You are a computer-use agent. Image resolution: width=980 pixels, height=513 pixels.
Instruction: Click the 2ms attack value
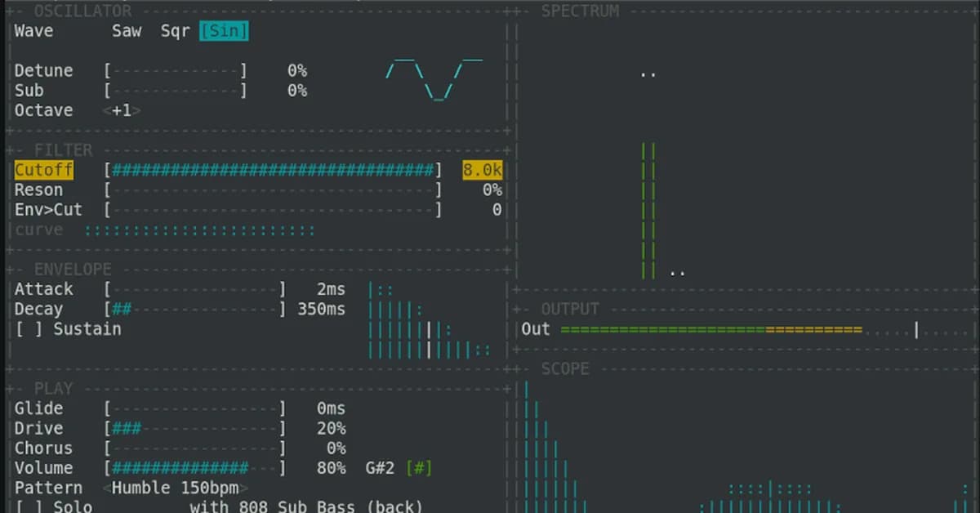click(331, 289)
